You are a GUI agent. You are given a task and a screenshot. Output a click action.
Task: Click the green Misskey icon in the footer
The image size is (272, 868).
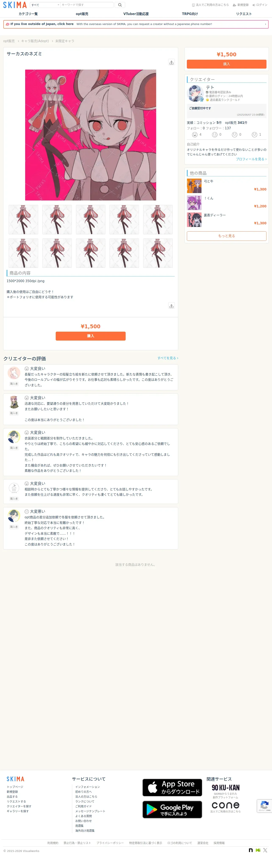(258, 850)
